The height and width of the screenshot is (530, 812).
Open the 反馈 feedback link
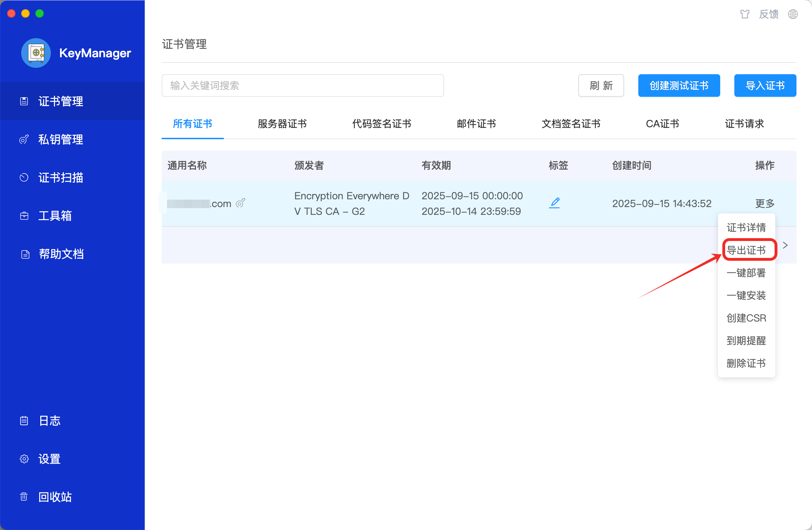(x=769, y=14)
